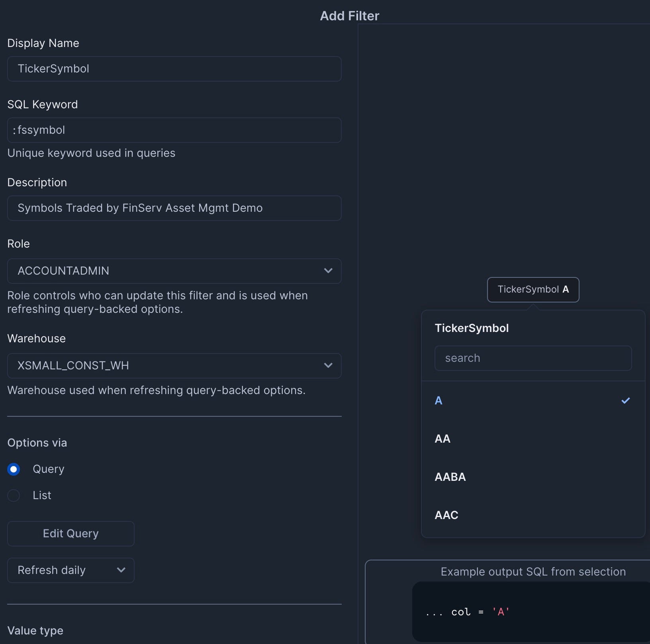Select the List radio option
Viewport: 650px width, 644px height.
[x=14, y=496]
